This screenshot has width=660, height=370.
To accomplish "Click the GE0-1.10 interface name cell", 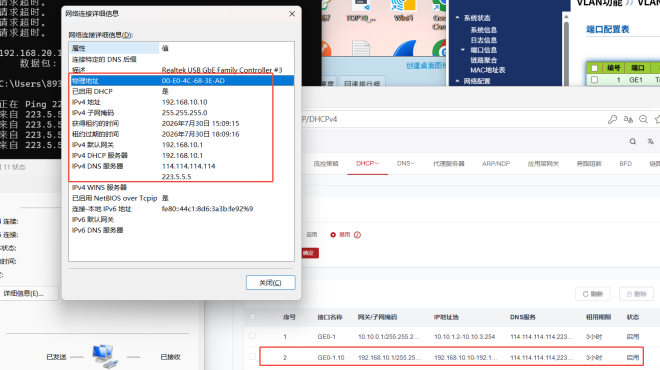I will (330, 357).
